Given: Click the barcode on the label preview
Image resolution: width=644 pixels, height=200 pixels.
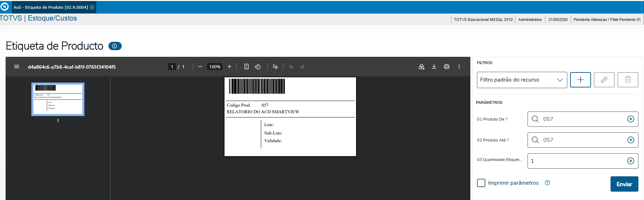Looking at the screenshot, I should click(257, 86).
